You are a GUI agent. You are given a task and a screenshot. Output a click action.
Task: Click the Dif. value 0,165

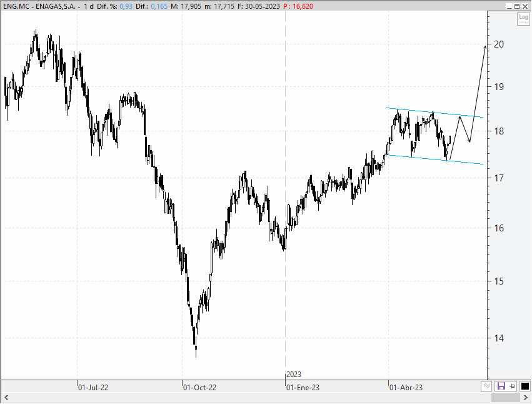point(159,6)
